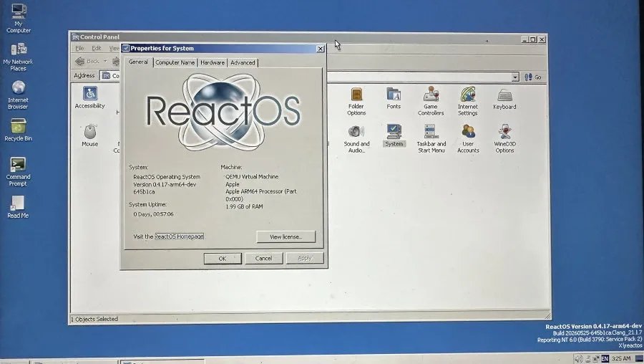Open Folder Options in Control Panel

point(356,101)
